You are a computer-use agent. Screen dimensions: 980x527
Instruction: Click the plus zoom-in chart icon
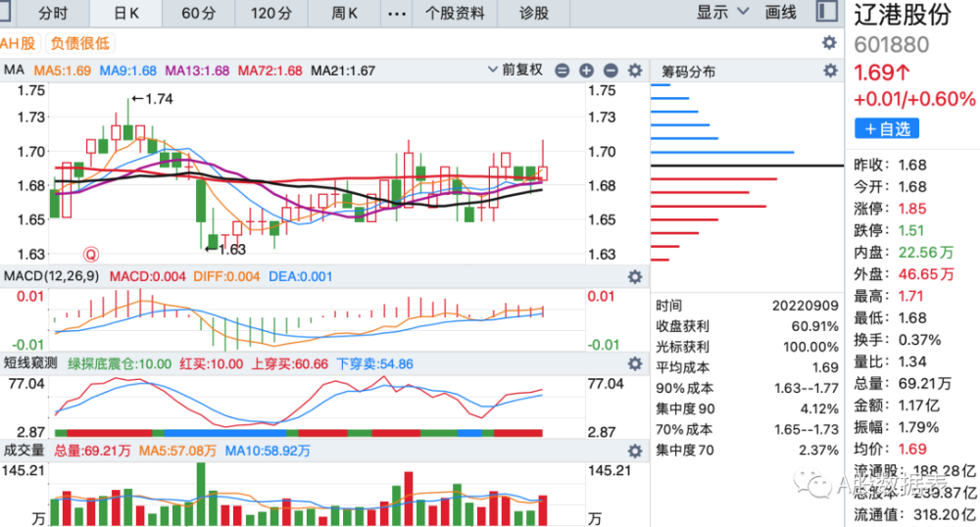click(x=586, y=71)
